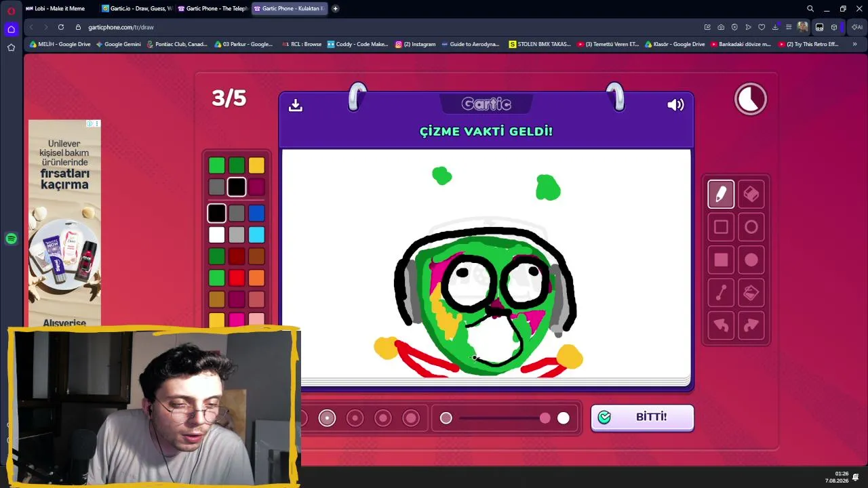Select the Gartic Phone - Kulaktan tab
Viewport: 868px width, 488px height.
pos(289,9)
